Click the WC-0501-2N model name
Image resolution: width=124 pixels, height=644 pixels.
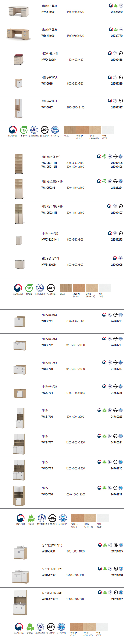(49, 167)
